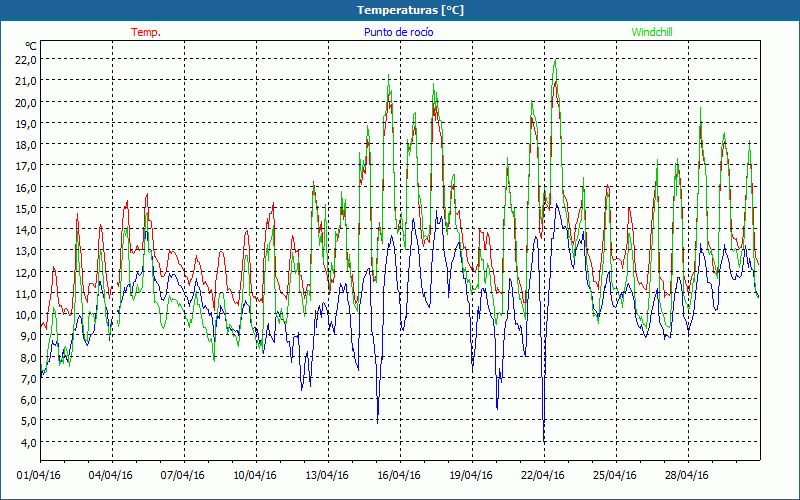Click the 28/04/16 date label

coord(687,476)
